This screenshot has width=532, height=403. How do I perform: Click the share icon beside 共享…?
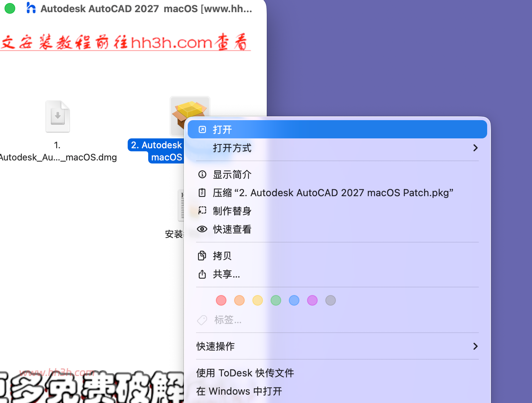(x=202, y=274)
